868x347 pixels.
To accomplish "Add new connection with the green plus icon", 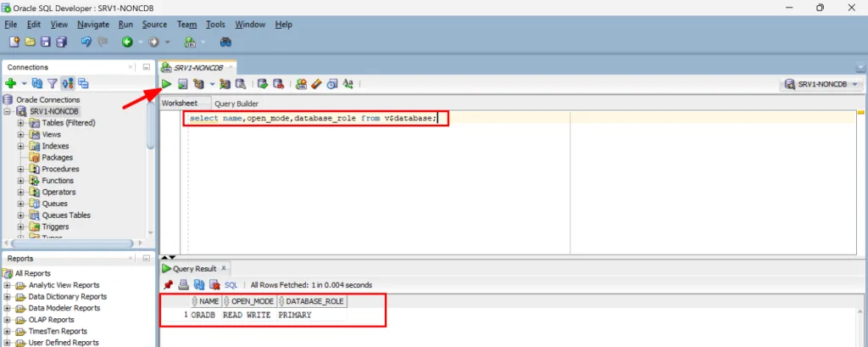I will click(x=10, y=84).
